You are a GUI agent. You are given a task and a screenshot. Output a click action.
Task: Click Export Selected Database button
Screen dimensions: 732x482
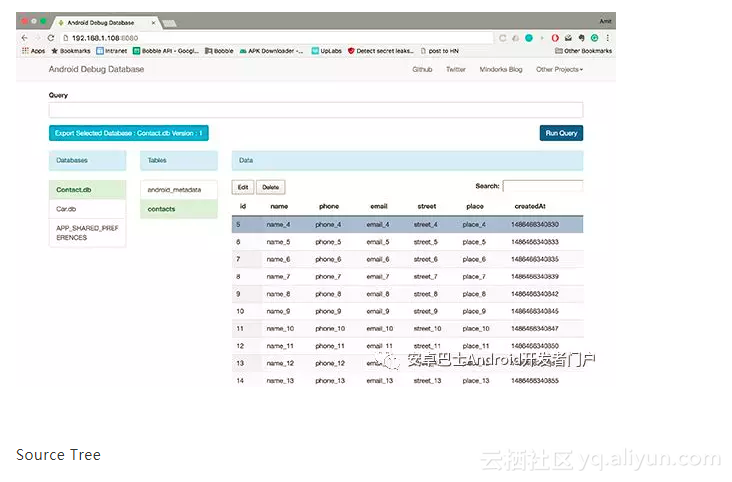pyautogui.click(x=128, y=133)
